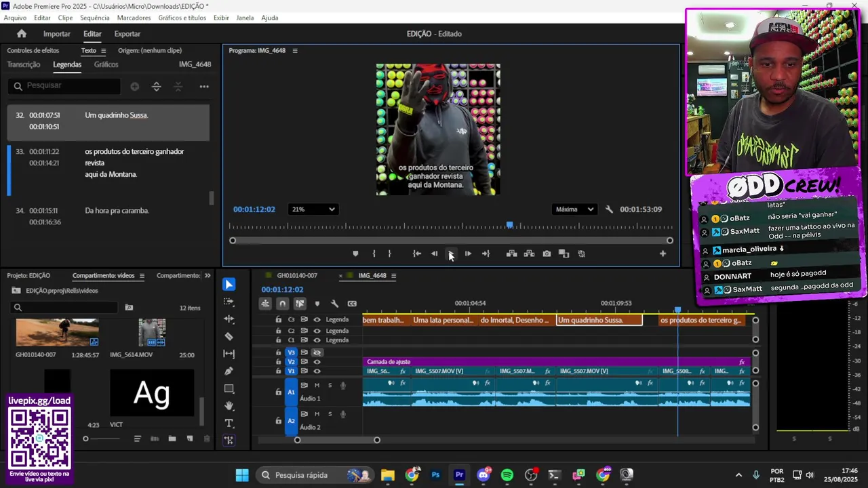Open Program IMG_4648 panel menu
The image size is (868, 488).
point(295,51)
